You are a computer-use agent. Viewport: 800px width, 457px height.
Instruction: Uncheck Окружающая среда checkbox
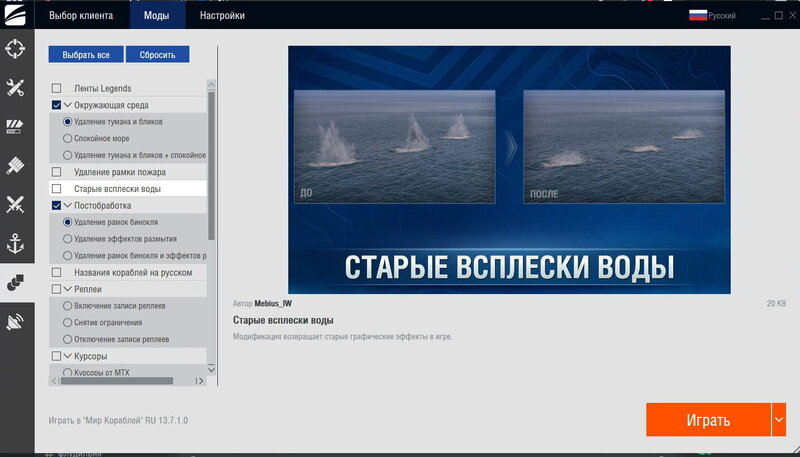[57, 105]
